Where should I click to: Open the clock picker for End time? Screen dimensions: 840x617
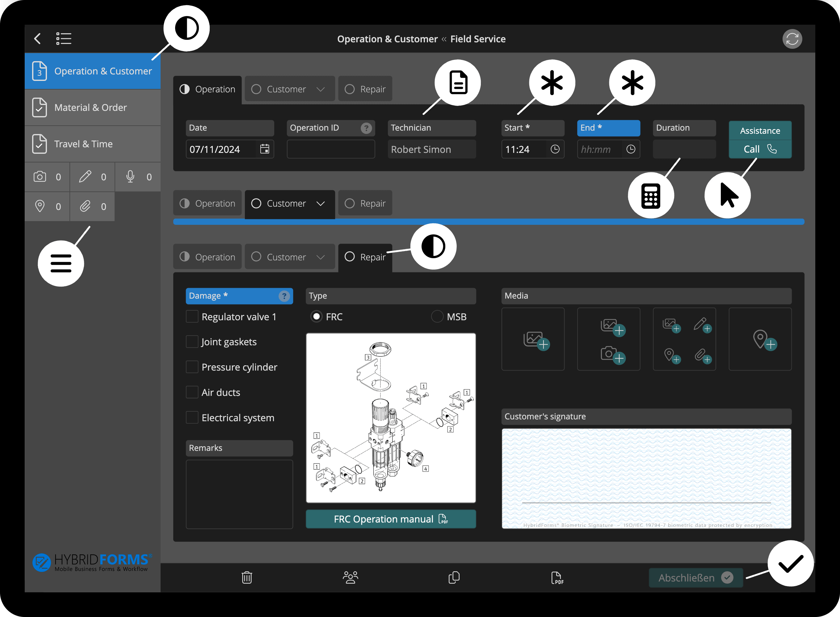pyautogui.click(x=631, y=149)
